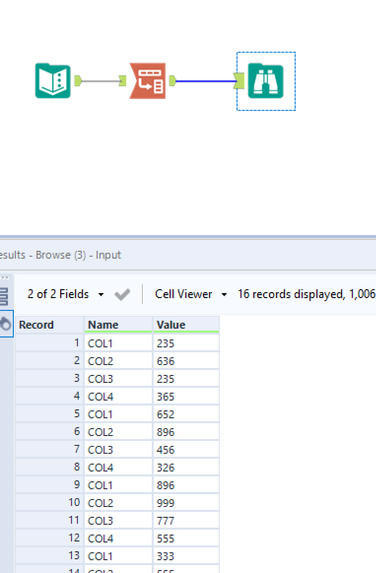Viewport: 376px width, 573px height.
Task: Select the blue connection line to Browse
Action: 205,81
